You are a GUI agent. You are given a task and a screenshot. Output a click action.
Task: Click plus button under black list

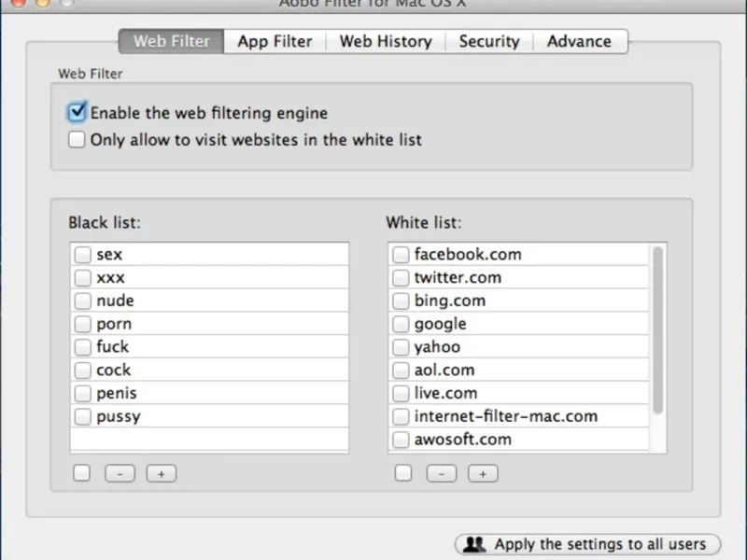pyautogui.click(x=161, y=474)
